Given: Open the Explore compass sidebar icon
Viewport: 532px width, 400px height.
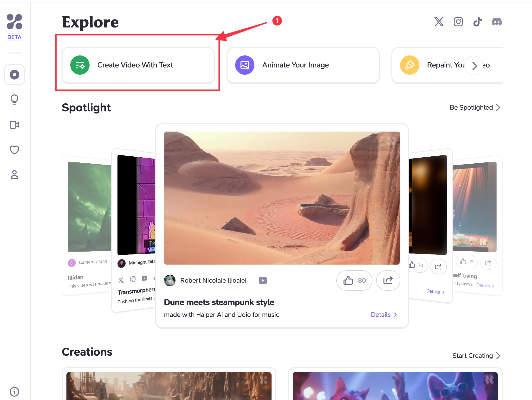Looking at the screenshot, I should tap(14, 75).
